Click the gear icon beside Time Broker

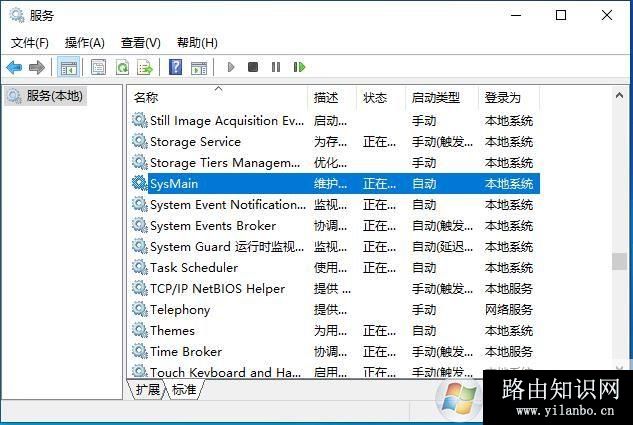click(x=140, y=351)
